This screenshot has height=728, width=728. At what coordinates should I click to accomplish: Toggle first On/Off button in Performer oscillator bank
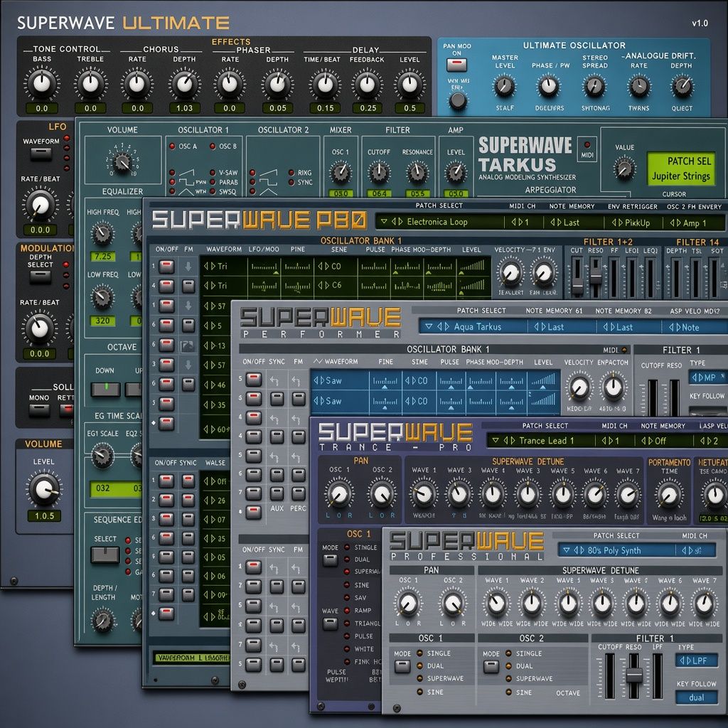[x=254, y=380]
